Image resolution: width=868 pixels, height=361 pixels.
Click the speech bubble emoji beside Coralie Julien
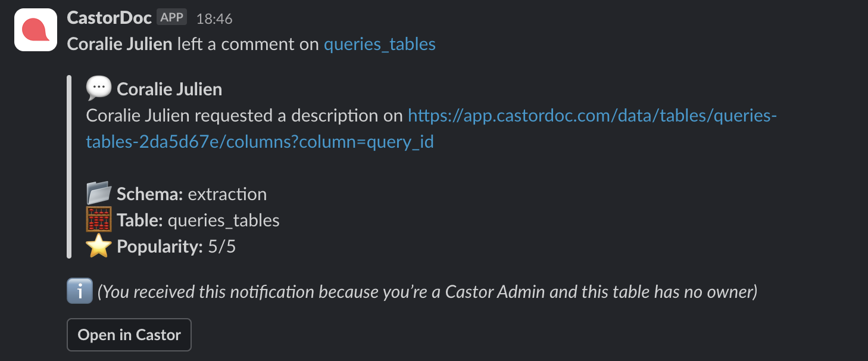99,89
